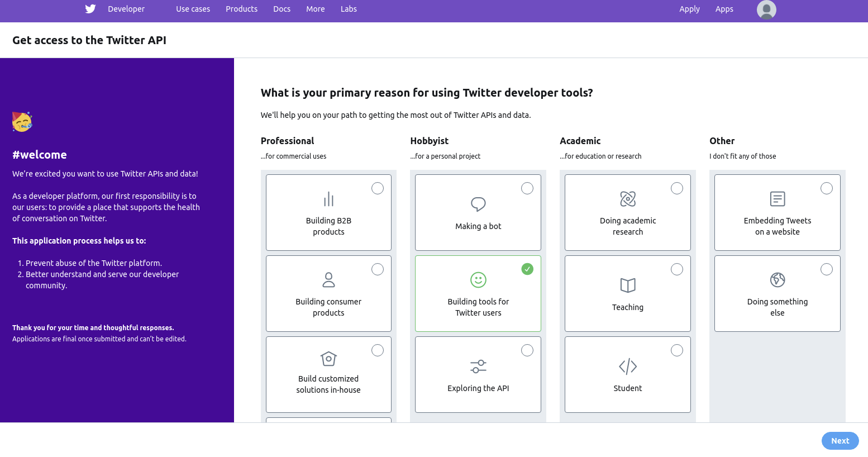The height and width of the screenshot is (457, 868).
Task: Open the Docs navigation item
Action: pyautogui.click(x=282, y=9)
